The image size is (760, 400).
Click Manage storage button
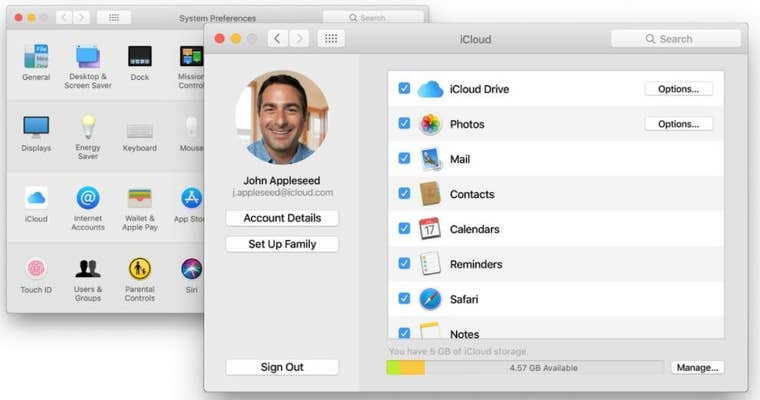[x=697, y=368]
